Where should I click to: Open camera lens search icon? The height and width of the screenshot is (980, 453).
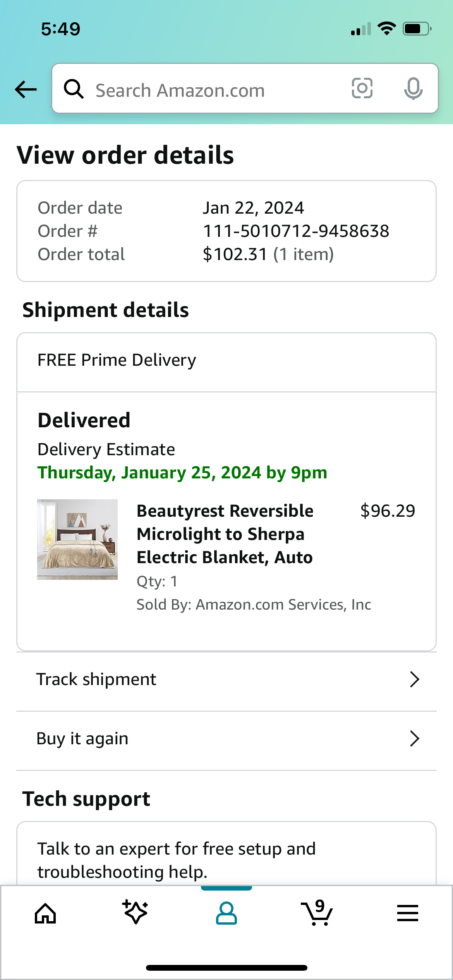click(362, 88)
